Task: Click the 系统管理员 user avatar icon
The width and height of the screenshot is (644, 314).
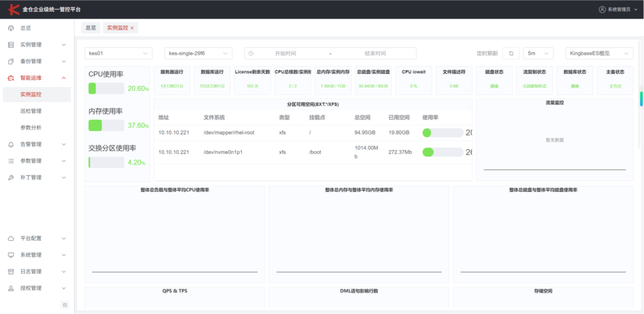Action: [602, 10]
